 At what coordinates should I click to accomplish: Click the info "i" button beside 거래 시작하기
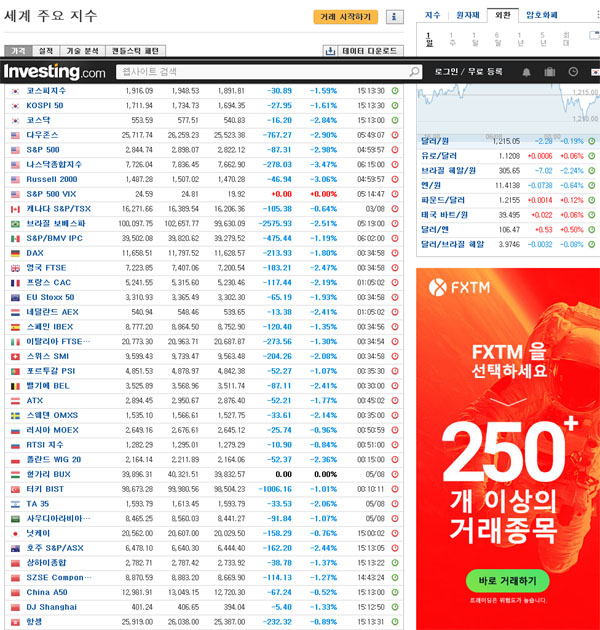pyautogui.click(x=394, y=17)
